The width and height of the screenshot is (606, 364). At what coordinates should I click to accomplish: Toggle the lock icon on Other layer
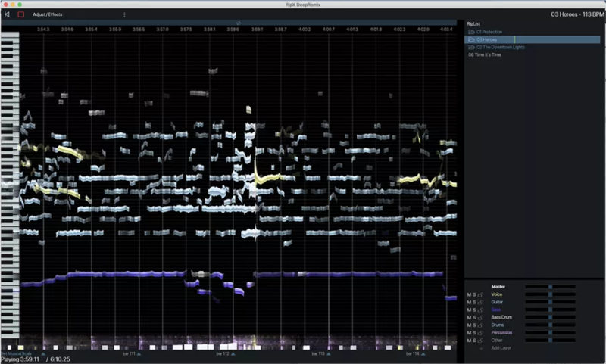[x=481, y=341]
